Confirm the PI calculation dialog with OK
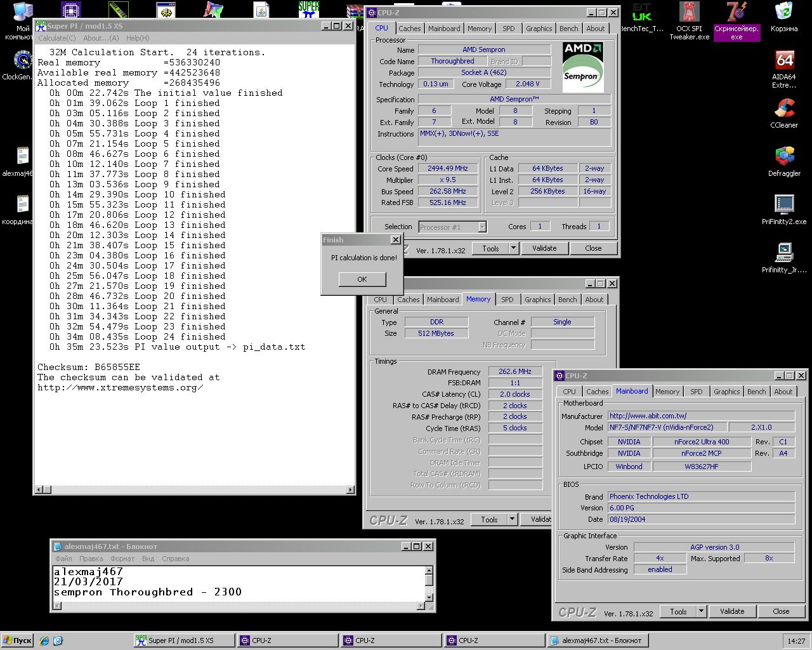 (362, 279)
